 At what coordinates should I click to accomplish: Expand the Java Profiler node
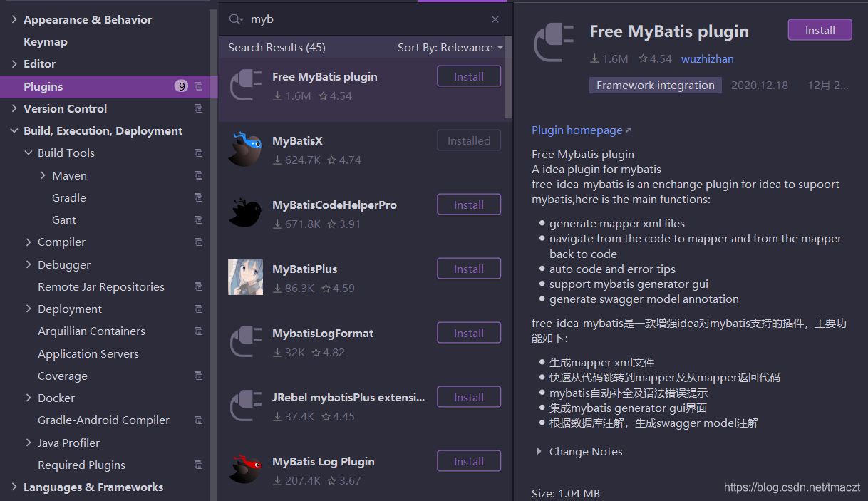tap(29, 443)
